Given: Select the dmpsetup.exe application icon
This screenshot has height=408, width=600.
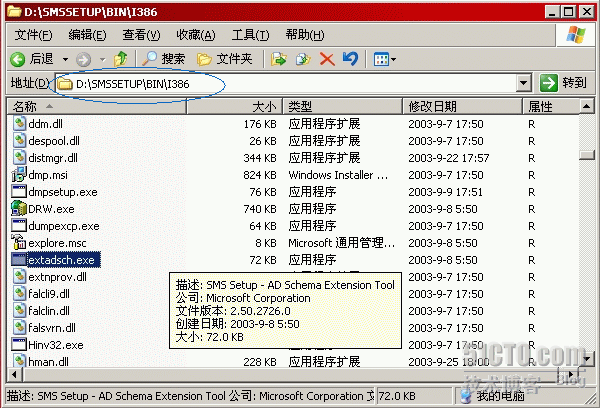Looking at the screenshot, I should click(x=19, y=191).
